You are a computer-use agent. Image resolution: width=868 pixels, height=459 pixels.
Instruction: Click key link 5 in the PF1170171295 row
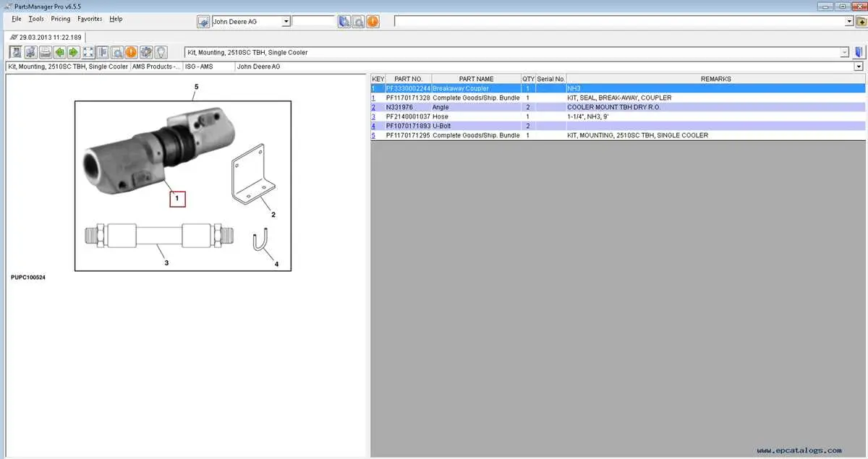pyautogui.click(x=373, y=135)
